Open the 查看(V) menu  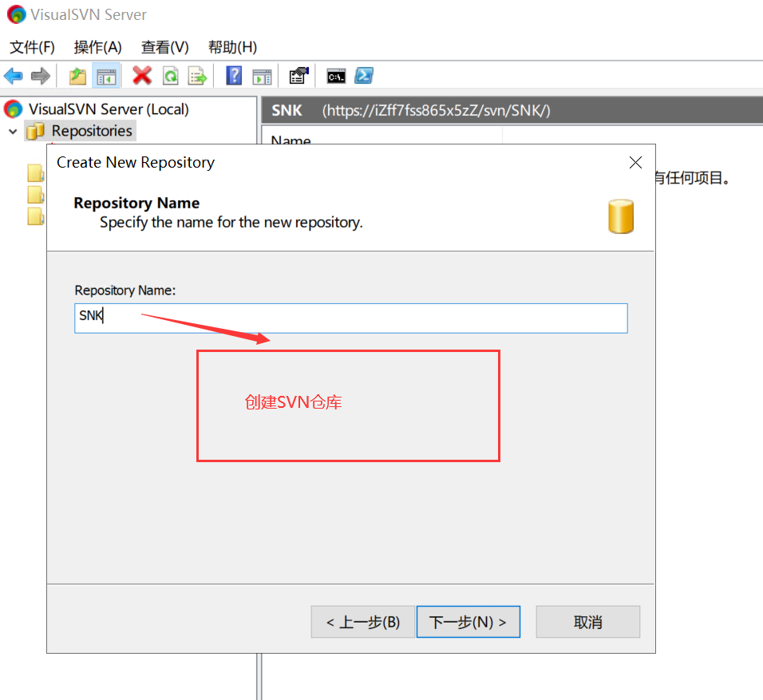click(164, 47)
